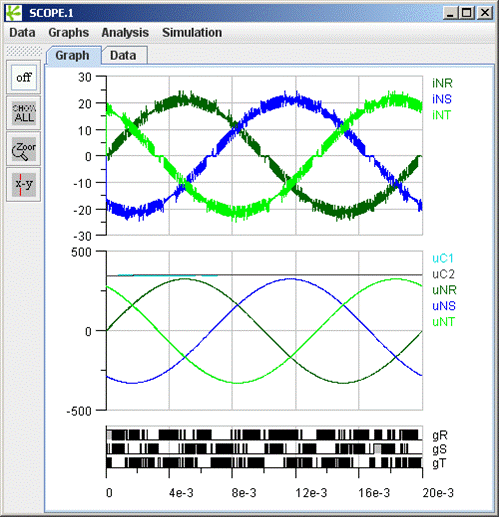Minimize the SCOPE.1 window
Viewport: 499px width, 517px height.
451,13
